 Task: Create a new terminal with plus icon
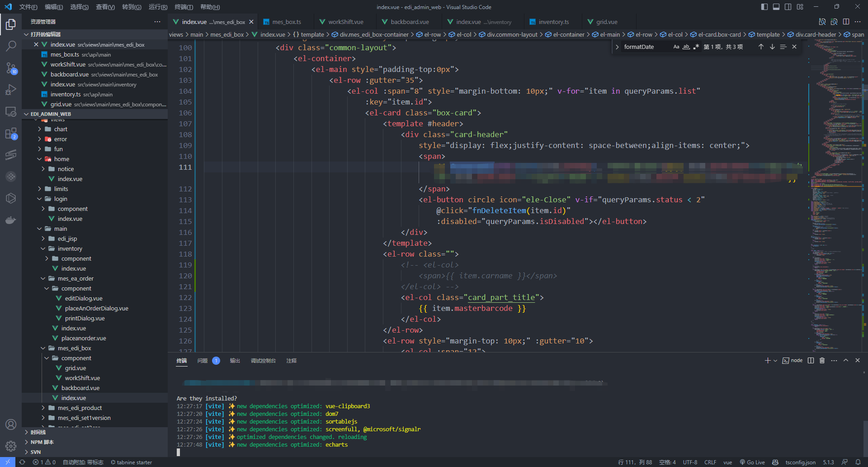767,360
